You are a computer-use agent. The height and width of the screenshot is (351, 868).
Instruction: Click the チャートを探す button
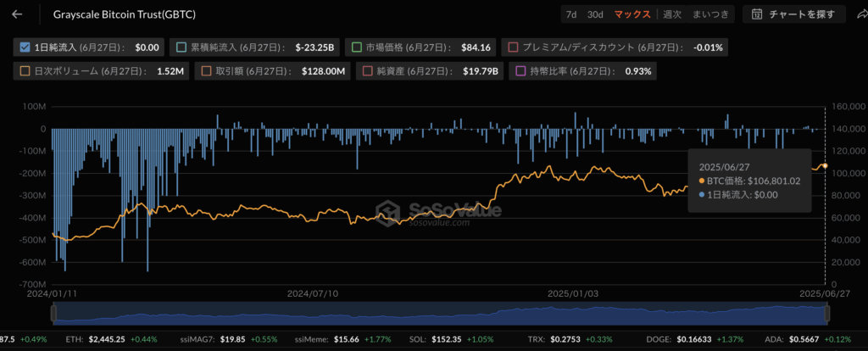(793, 14)
